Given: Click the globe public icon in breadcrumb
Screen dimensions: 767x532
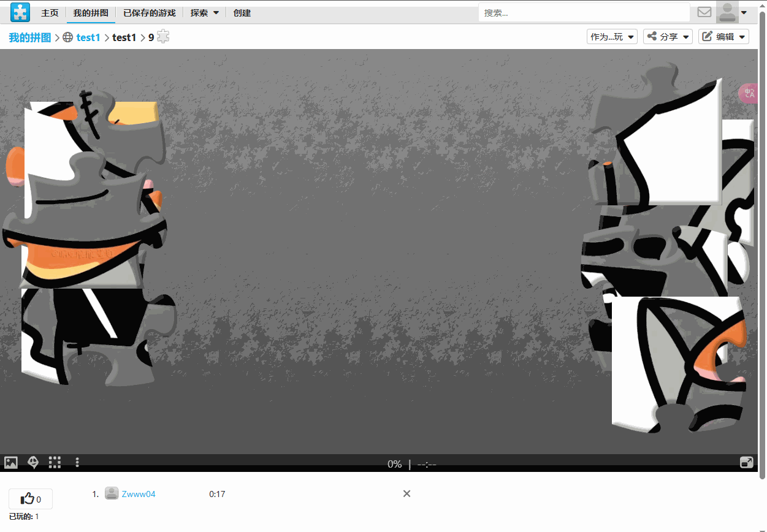Looking at the screenshot, I should click(68, 37).
